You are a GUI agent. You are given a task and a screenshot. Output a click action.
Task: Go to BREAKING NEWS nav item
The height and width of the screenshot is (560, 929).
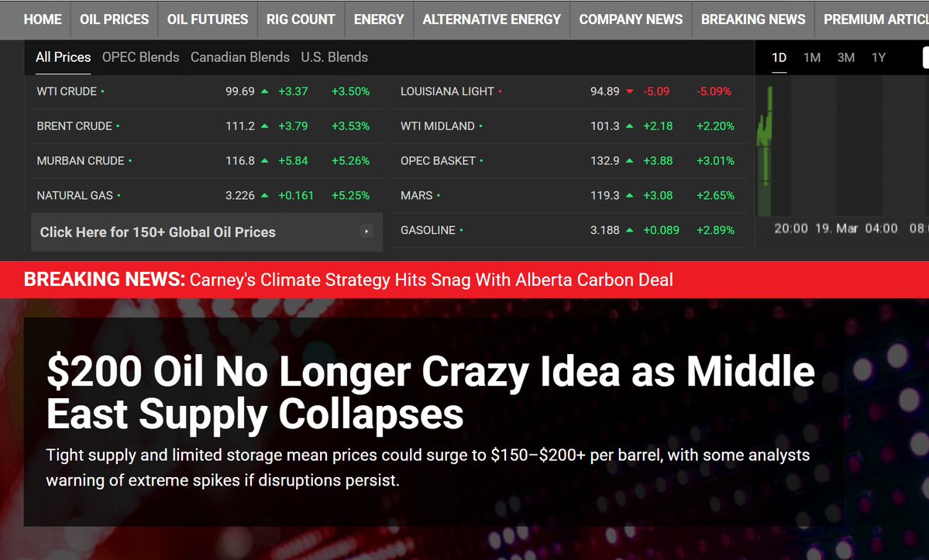pyautogui.click(x=753, y=19)
